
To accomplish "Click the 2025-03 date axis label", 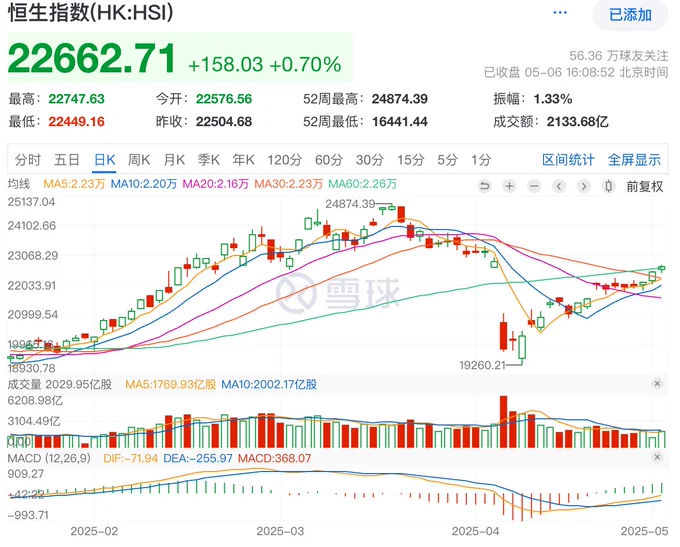I will 280,531.
